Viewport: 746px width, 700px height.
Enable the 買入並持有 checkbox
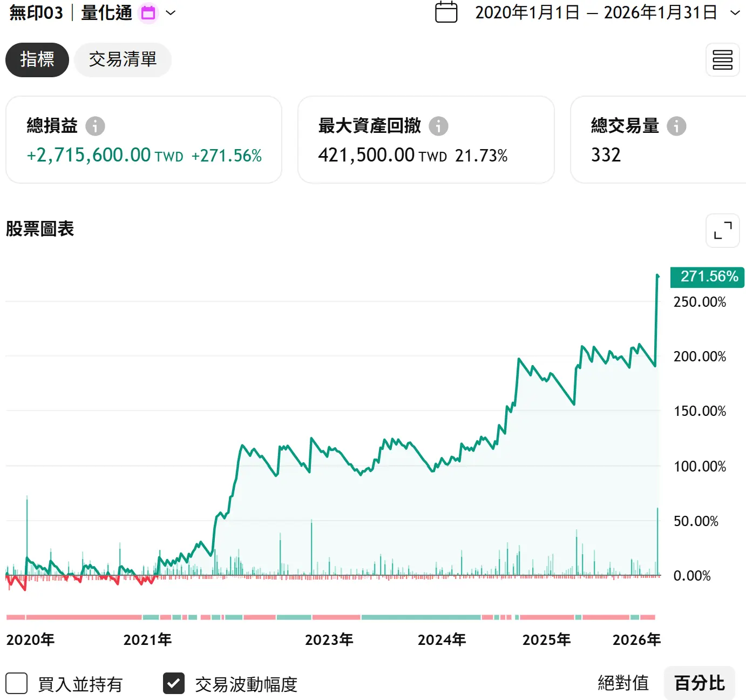tap(17, 683)
